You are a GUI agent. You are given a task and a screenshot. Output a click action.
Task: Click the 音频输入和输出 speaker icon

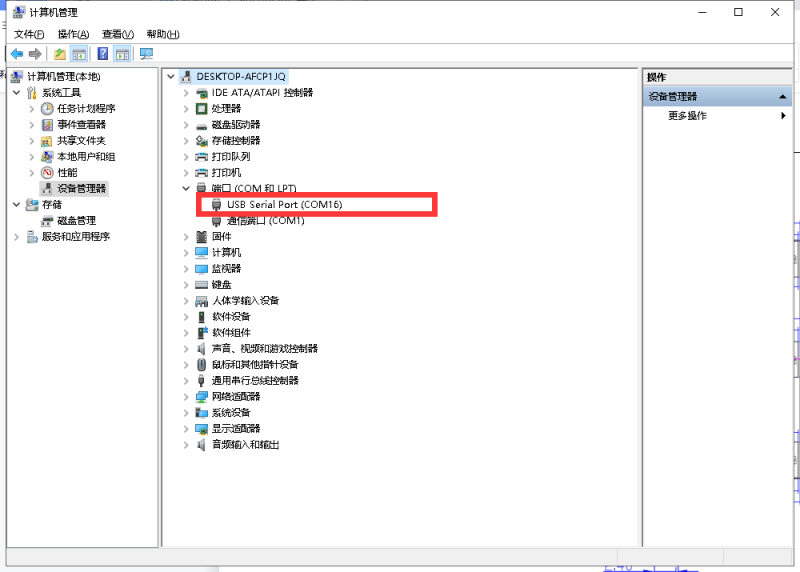coord(201,445)
